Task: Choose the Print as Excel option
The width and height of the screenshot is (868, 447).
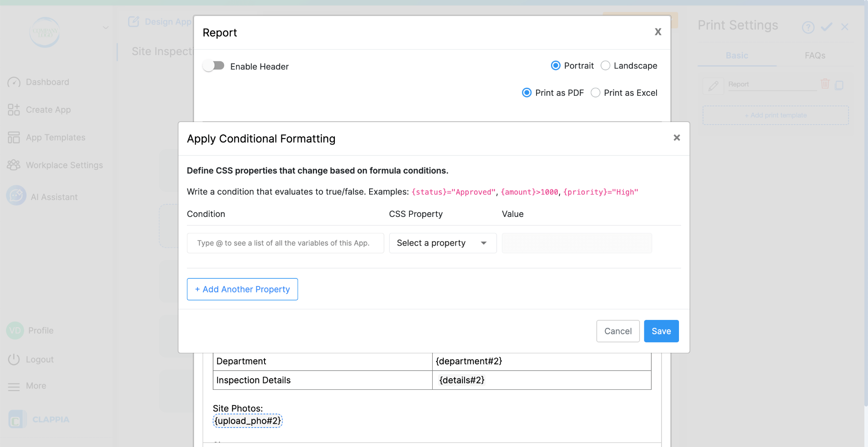Action: pyautogui.click(x=595, y=93)
